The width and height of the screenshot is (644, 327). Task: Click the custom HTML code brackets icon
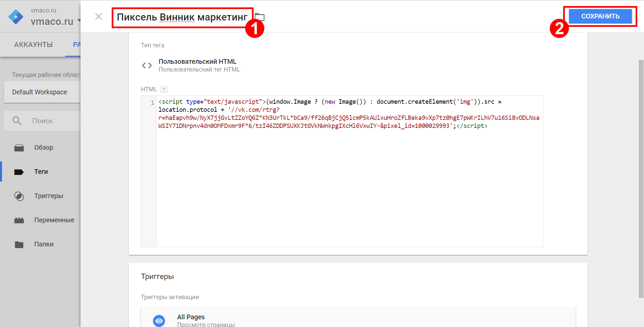[x=147, y=65]
